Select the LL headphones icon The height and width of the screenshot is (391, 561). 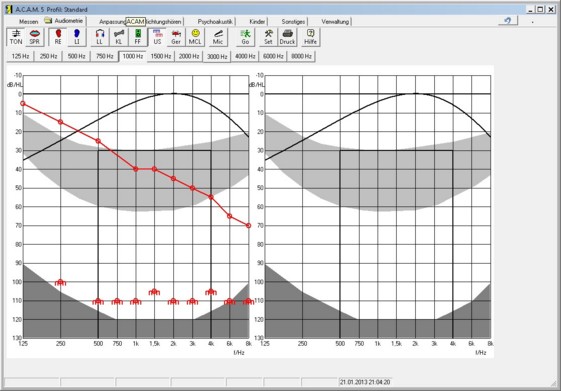pos(100,37)
